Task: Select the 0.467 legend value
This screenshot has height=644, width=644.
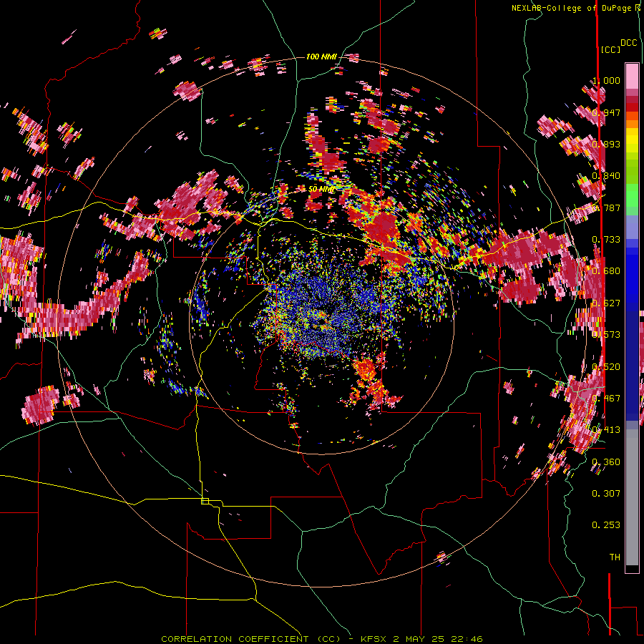Action: 606,399
